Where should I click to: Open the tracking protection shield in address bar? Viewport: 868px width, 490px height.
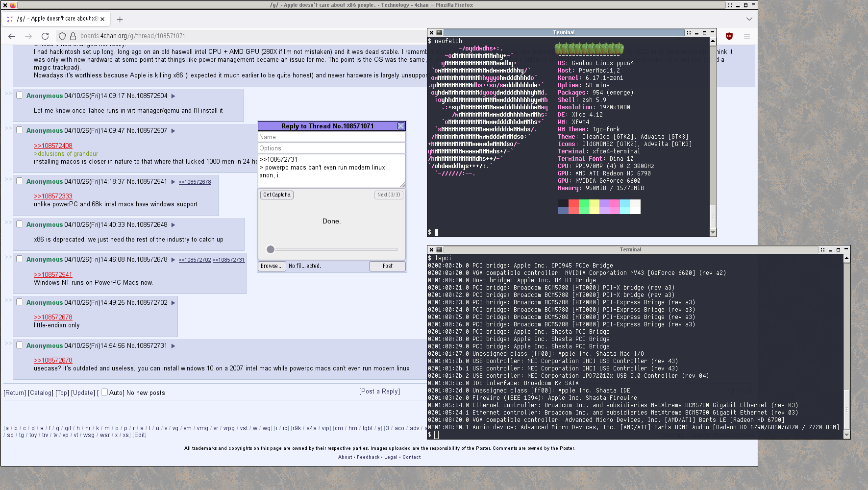click(x=62, y=36)
